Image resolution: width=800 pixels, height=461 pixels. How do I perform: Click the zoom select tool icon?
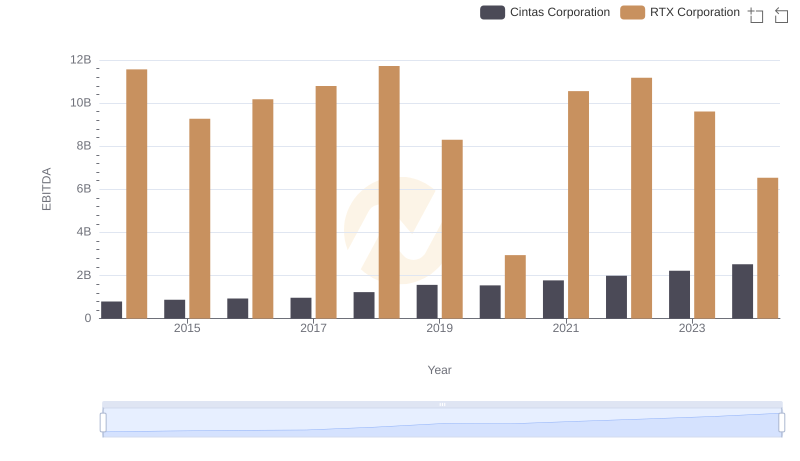756,15
